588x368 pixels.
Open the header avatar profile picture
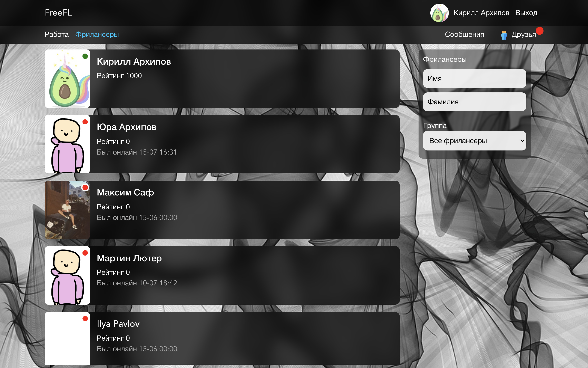click(x=439, y=13)
